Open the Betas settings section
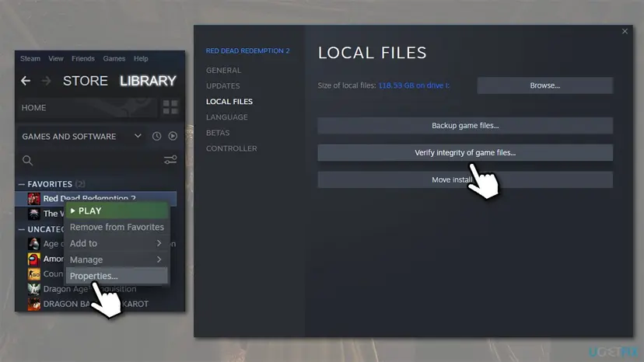 point(218,133)
